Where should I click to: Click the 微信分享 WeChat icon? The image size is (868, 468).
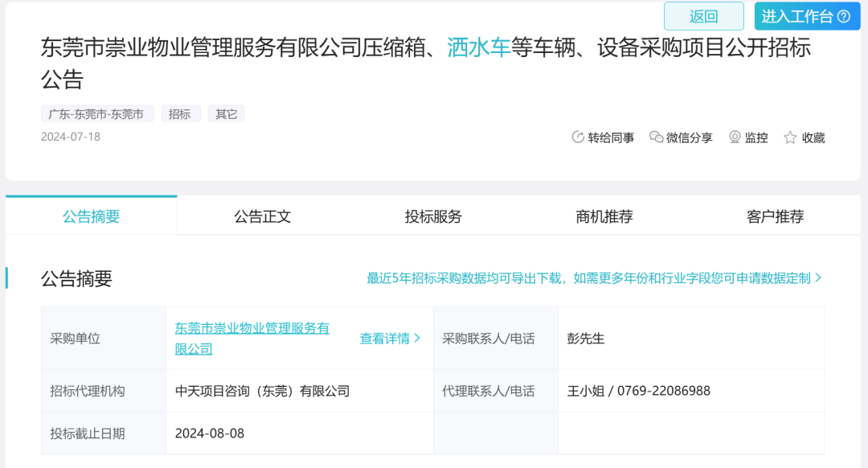656,138
